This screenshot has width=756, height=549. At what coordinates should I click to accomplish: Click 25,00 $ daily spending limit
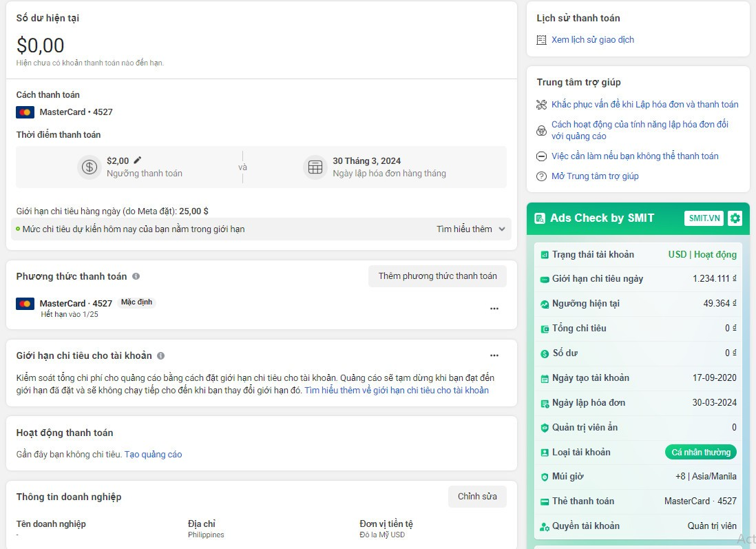pos(194,211)
